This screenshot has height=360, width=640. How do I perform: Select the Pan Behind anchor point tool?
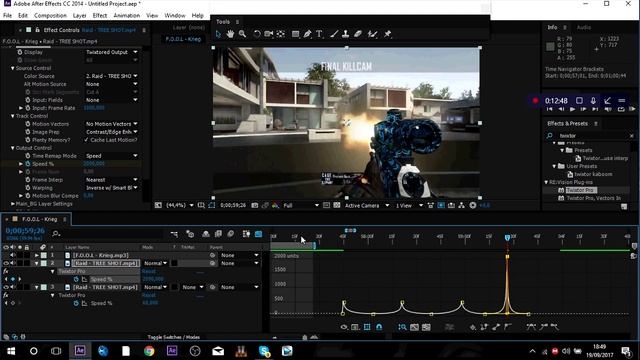pyautogui.click(x=281, y=34)
